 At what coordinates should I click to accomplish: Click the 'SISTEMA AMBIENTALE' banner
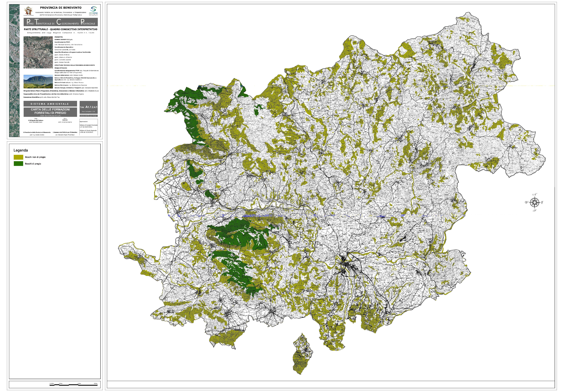coord(50,104)
